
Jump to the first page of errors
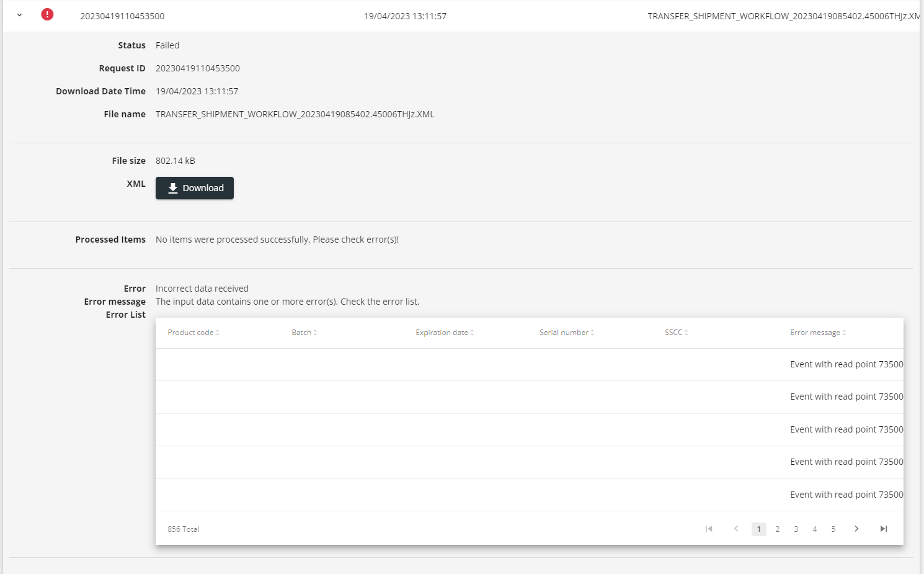click(x=709, y=529)
